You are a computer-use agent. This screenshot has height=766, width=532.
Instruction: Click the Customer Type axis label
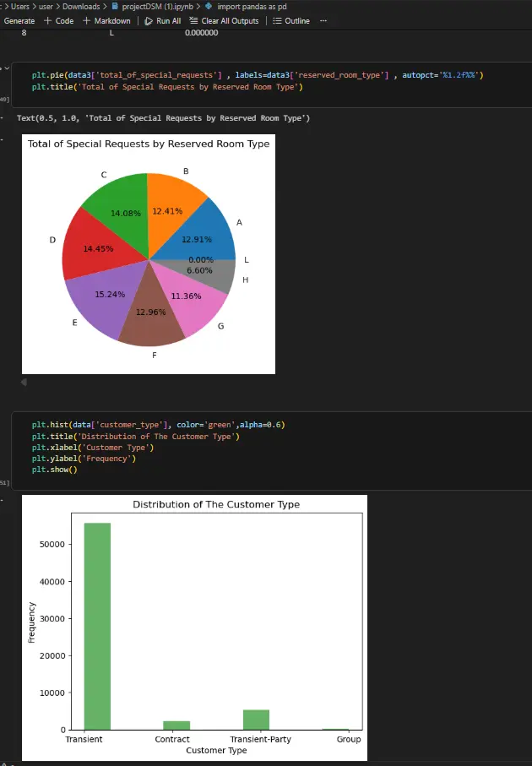coord(216,750)
